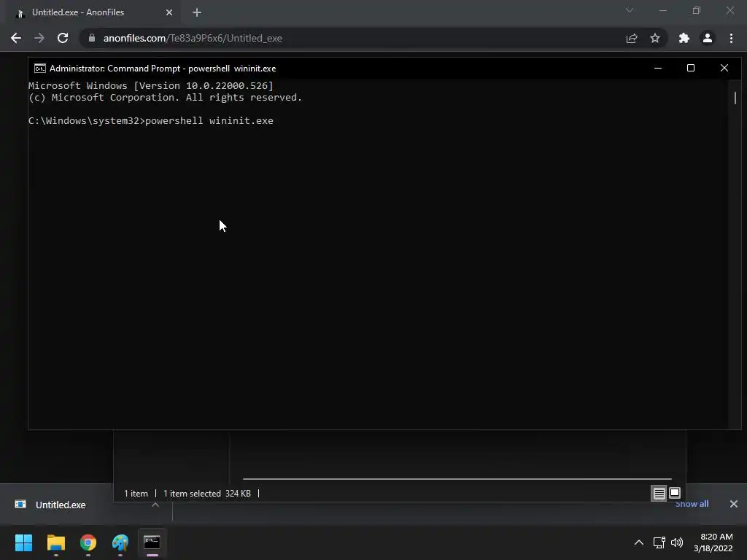
Task: Click "1 item selected 324 KB" status
Action: 206,494
